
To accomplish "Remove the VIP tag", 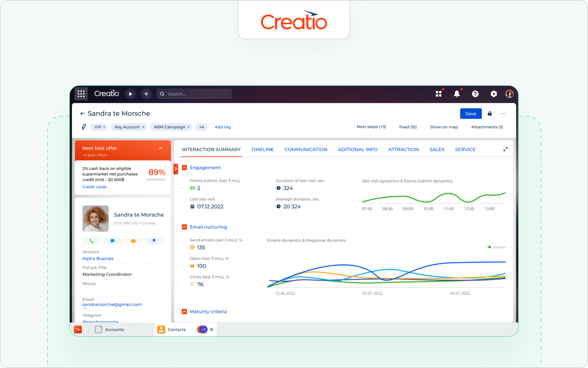I will pos(104,127).
